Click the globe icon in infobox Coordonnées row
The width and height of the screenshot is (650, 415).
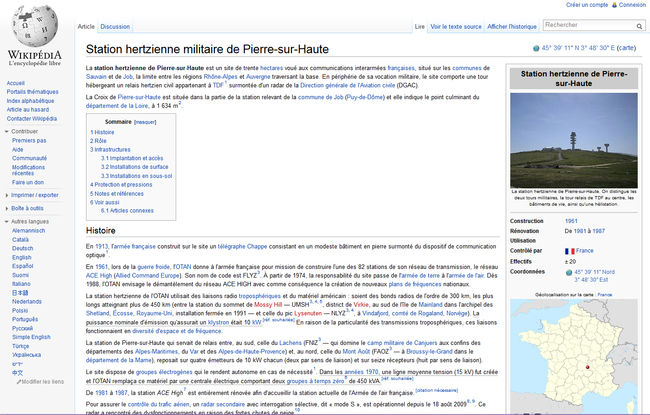569,272
